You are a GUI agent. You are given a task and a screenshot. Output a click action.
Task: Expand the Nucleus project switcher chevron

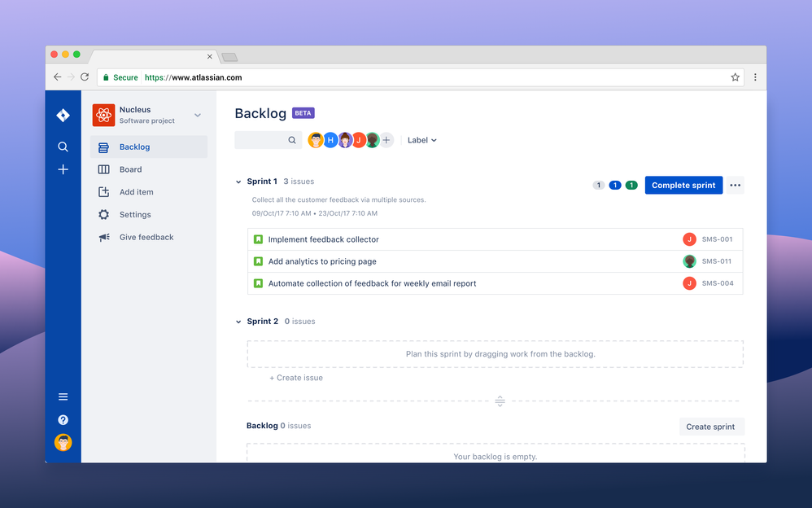pos(197,115)
